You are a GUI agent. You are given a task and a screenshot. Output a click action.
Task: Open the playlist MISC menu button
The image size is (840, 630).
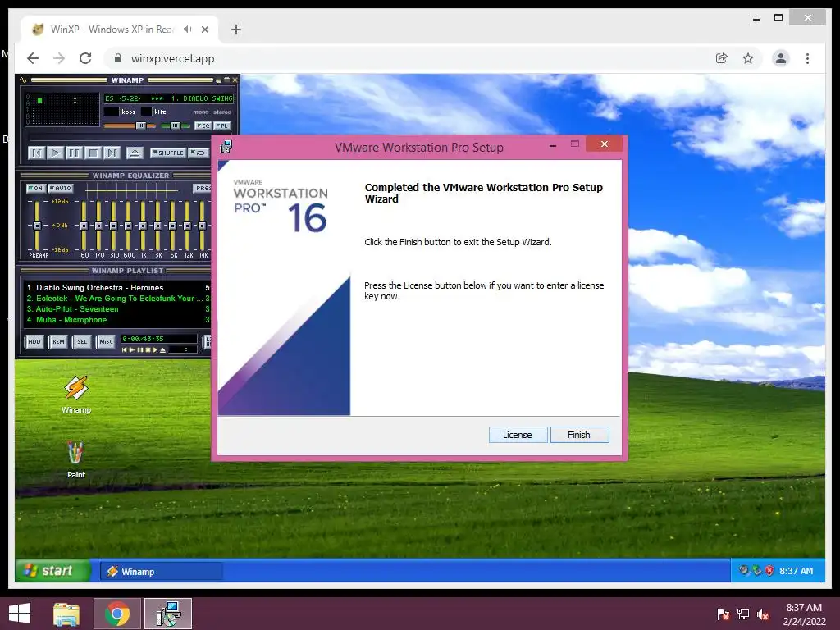[106, 342]
